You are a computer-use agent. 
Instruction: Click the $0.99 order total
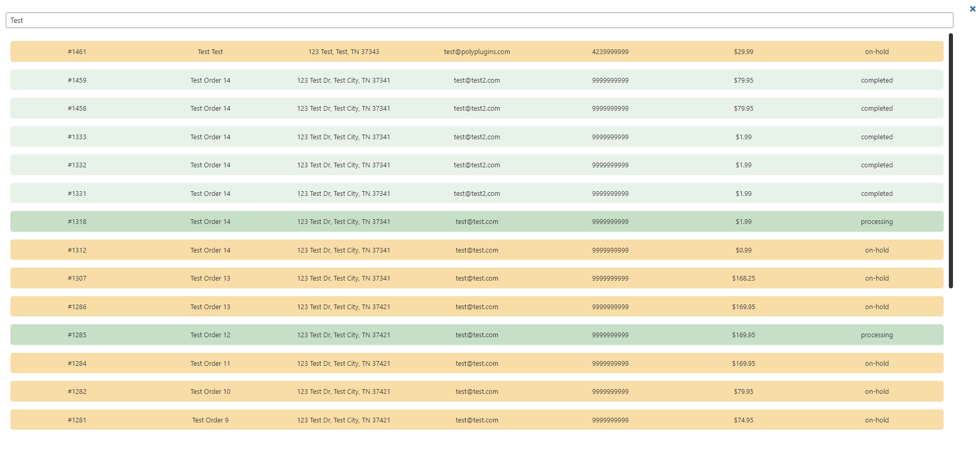[744, 250]
